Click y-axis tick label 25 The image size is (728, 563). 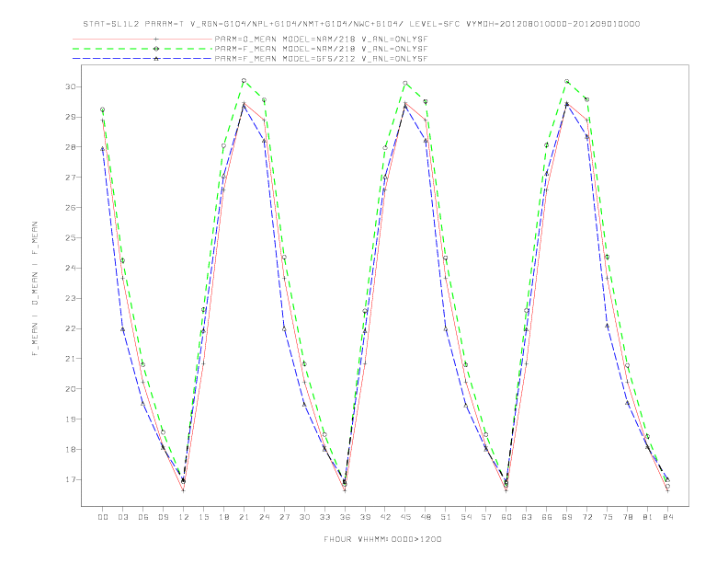click(71, 238)
